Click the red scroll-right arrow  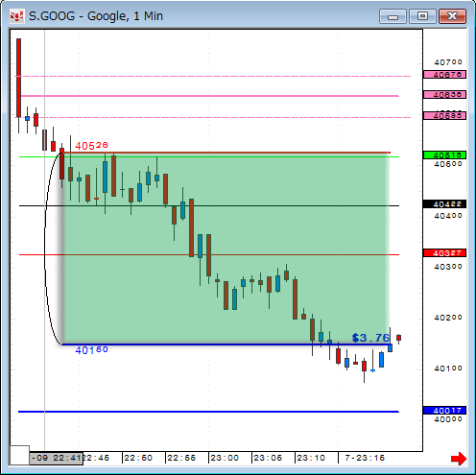point(459,459)
